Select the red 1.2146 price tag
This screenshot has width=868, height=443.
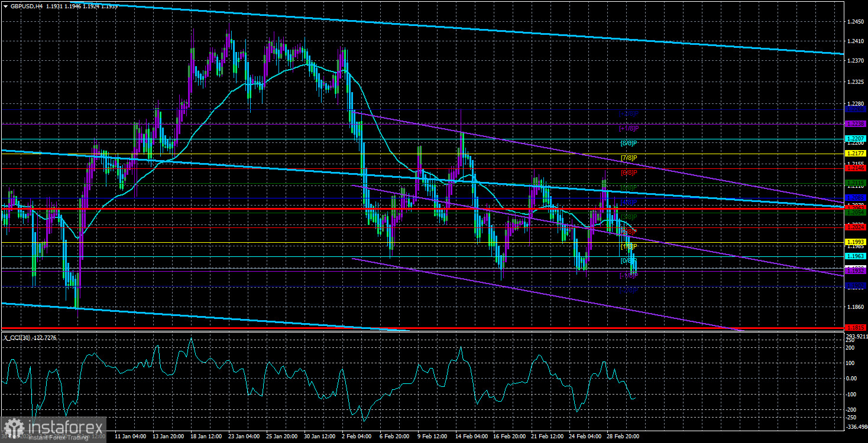856,168
